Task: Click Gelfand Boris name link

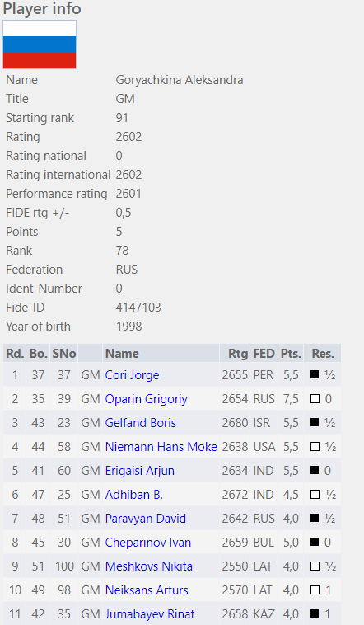Action: pyautogui.click(x=141, y=423)
